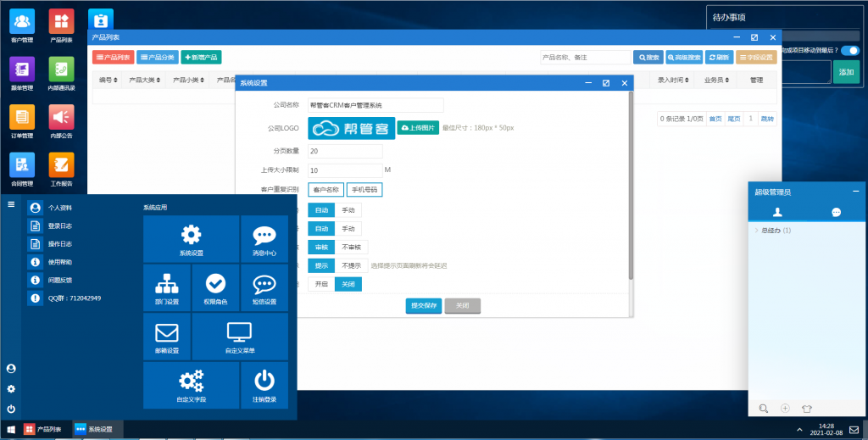Viewport: 868px width, 440px height.
Task: Sort by 产品大类 column header arrows
Action: click(158, 80)
